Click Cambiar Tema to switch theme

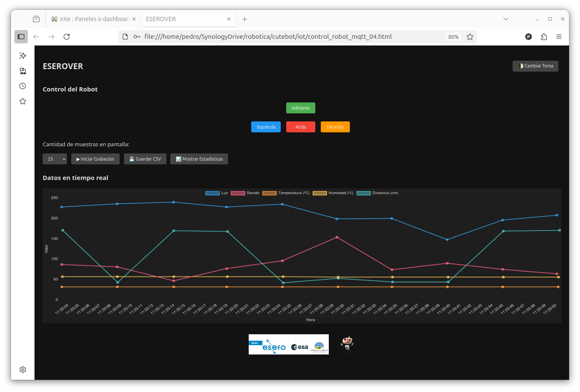(x=535, y=66)
